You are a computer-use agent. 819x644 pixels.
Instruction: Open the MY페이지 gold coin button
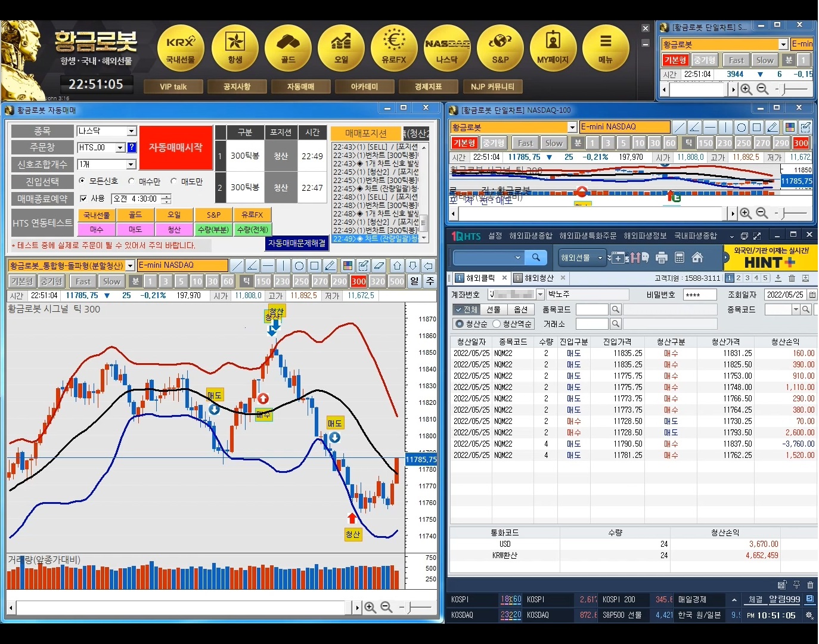(x=553, y=48)
